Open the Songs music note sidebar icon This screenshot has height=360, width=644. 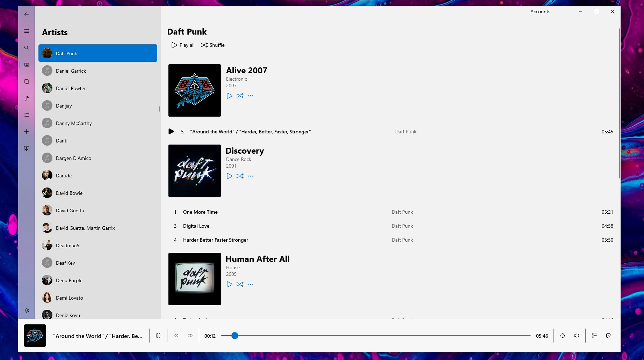(27, 98)
